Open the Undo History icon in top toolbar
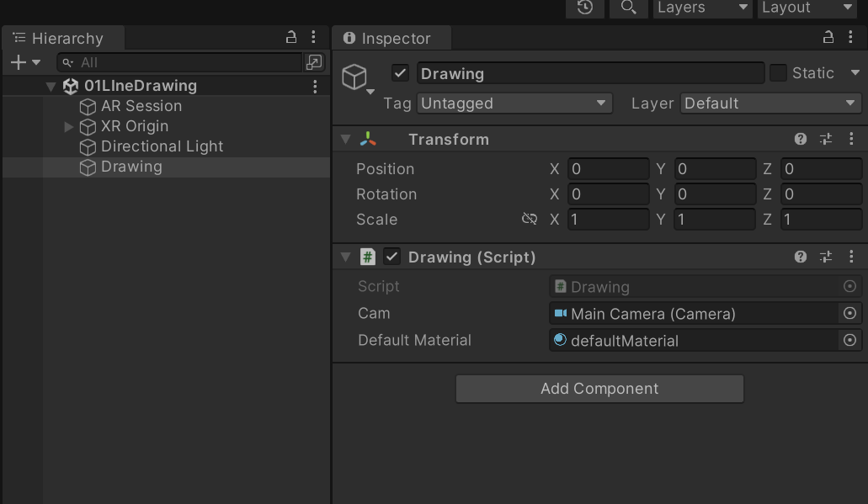This screenshot has height=504, width=868. coord(584,8)
